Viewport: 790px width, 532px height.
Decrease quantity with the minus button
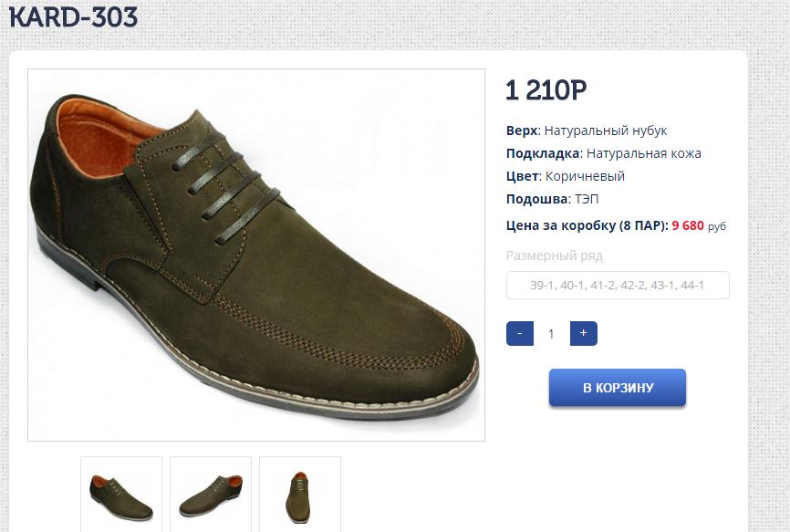519,334
